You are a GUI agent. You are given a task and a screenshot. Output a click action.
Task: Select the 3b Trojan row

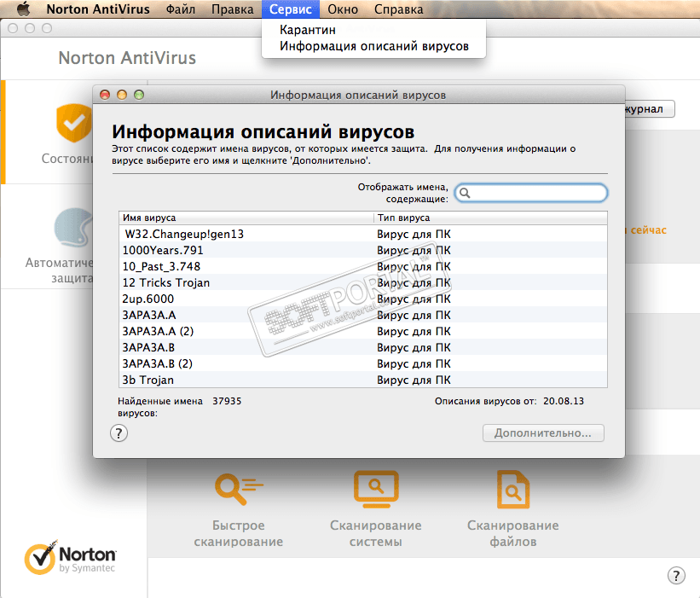(x=363, y=380)
